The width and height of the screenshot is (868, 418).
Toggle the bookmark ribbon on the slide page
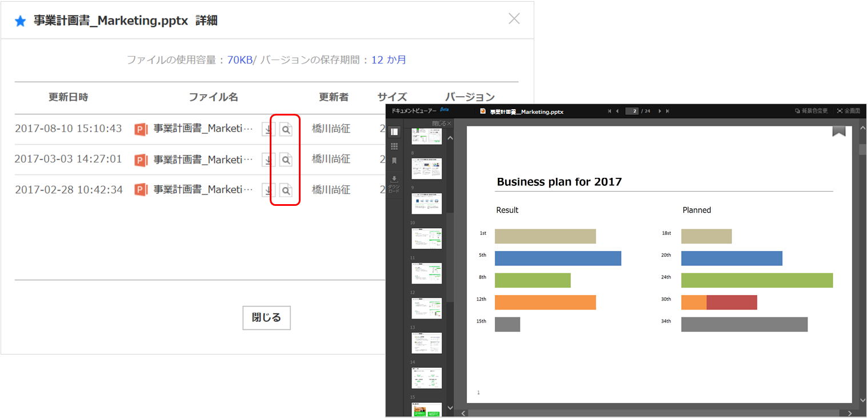click(838, 131)
